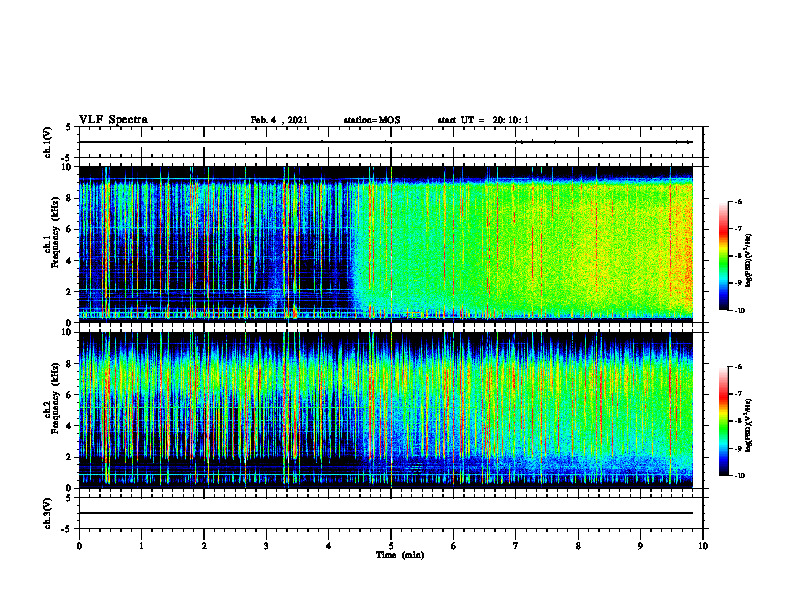Click ch.1 frequency tick label "2"
The width and height of the screenshot is (792, 612).
point(70,292)
